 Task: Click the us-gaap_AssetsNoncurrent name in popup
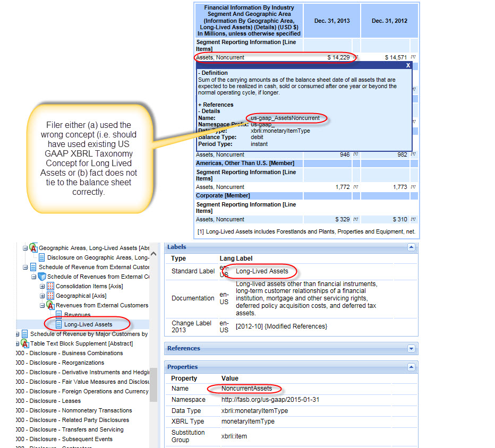(285, 118)
